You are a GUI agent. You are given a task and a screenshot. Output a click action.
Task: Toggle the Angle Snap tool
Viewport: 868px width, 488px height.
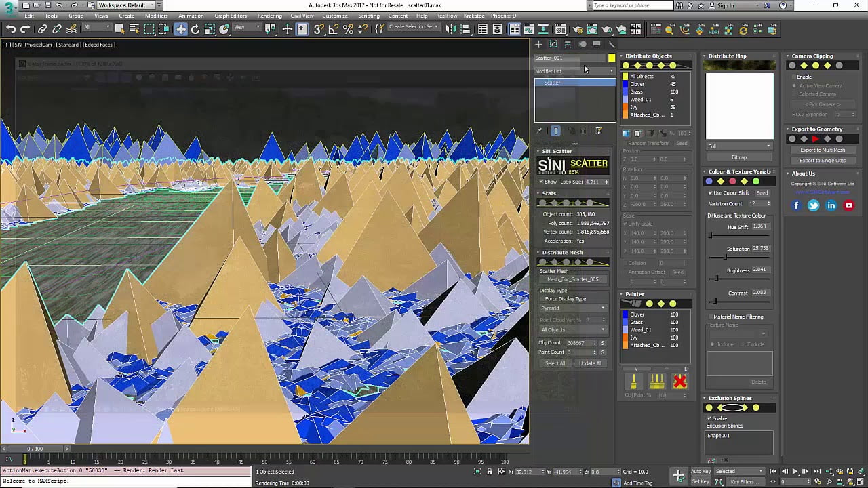tap(333, 29)
